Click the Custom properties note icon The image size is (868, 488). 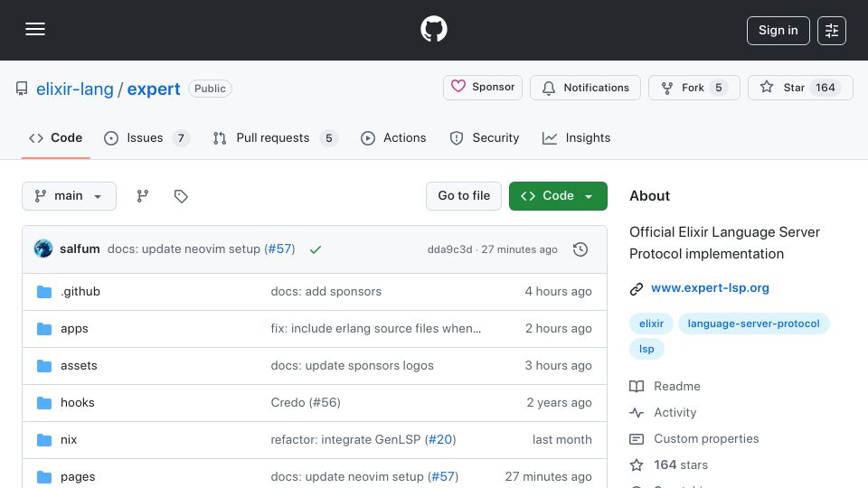coord(637,439)
